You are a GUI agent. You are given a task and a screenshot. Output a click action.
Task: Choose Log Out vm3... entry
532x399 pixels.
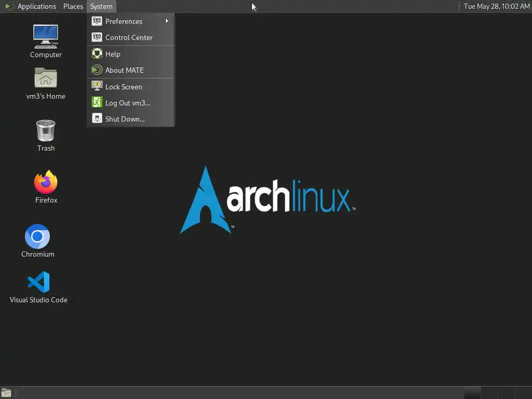(x=130, y=103)
